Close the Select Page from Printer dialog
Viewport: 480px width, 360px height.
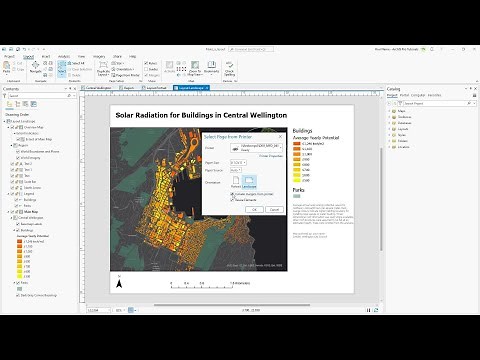[280, 137]
